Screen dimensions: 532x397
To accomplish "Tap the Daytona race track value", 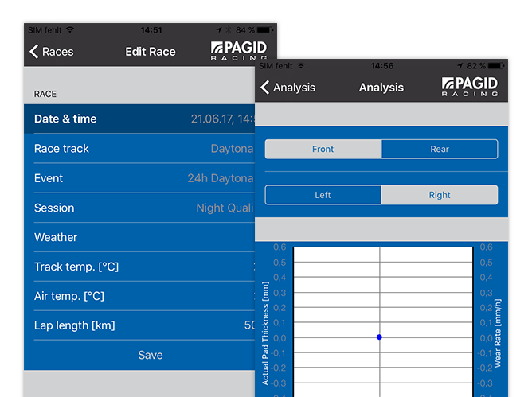I will click(x=232, y=149).
